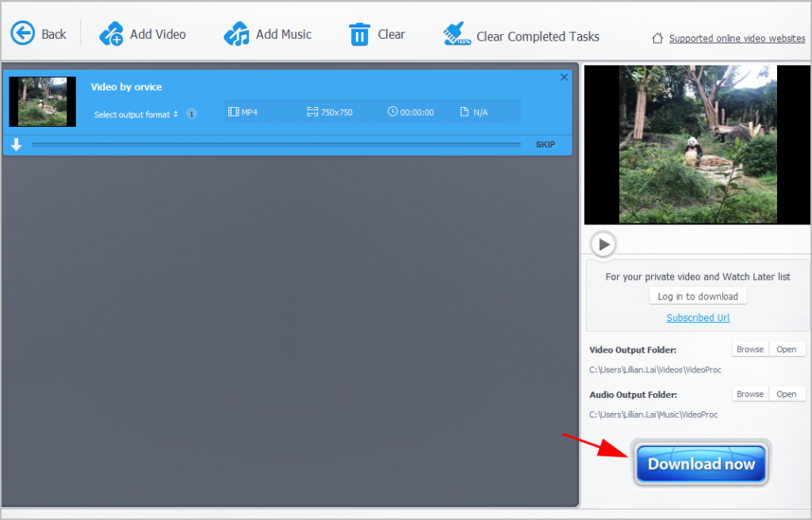The width and height of the screenshot is (812, 520).
Task: Click the Add Music icon
Action: pyautogui.click(x=236, y=34)
